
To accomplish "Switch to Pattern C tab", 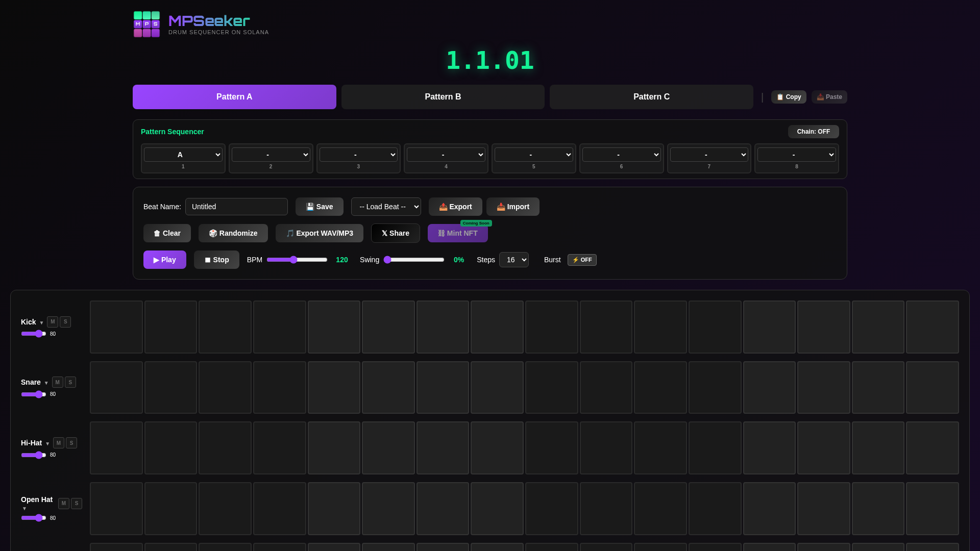I will coord(651,97).
